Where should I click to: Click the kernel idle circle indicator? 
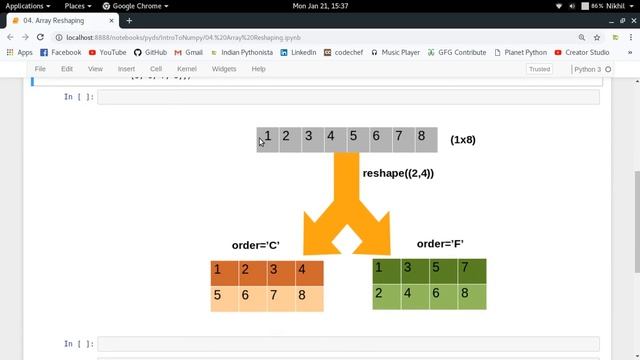pyautogui.click(x=608, y=69)
